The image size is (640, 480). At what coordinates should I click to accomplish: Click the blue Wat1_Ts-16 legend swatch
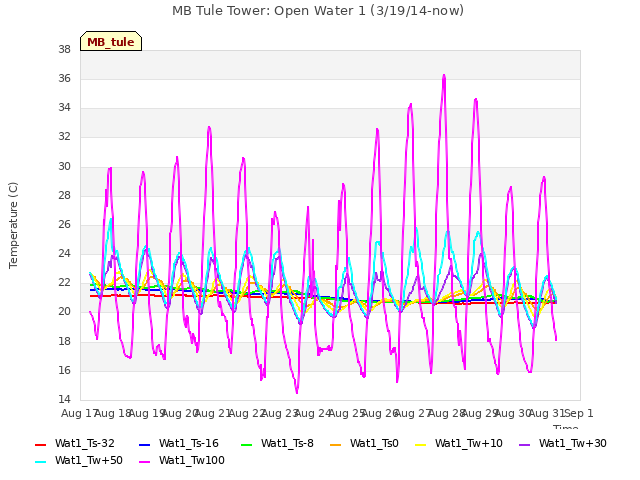[144, 444]
